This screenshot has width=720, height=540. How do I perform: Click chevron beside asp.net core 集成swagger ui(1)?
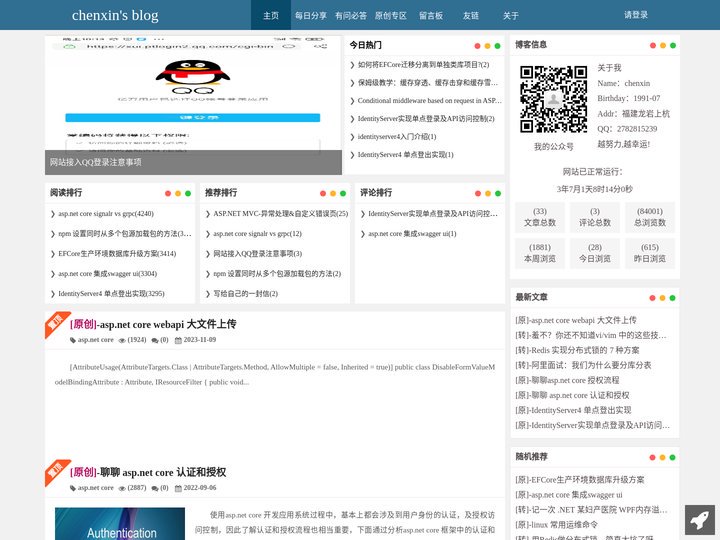pos(363,234)
